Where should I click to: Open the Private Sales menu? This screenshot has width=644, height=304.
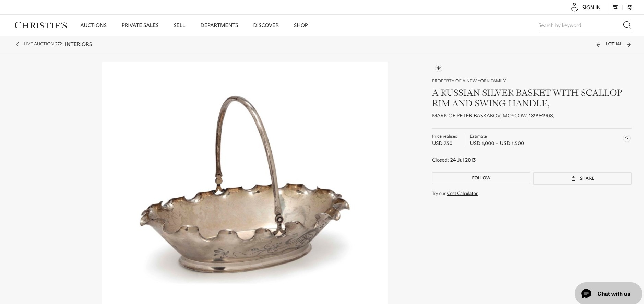140,25
